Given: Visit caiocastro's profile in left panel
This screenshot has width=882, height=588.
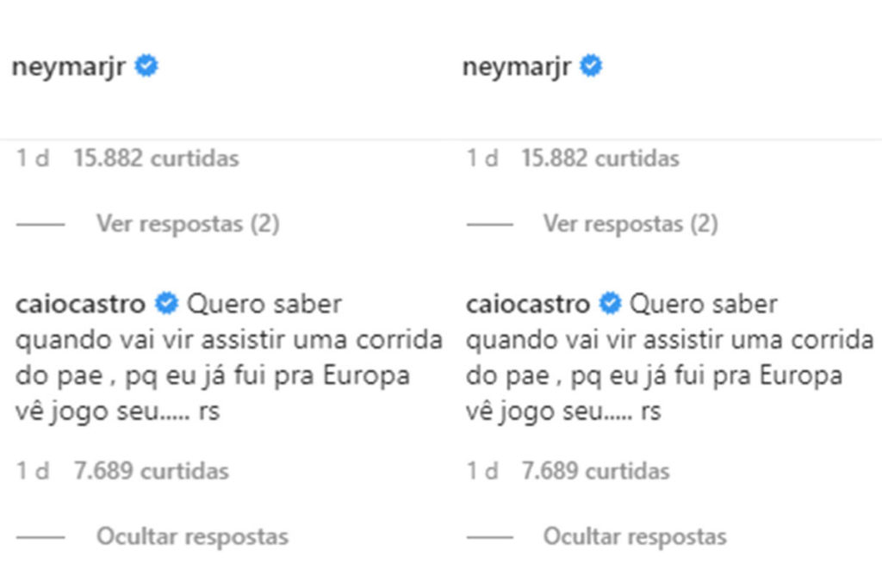Looking at the screenshot, I should 83,304.
